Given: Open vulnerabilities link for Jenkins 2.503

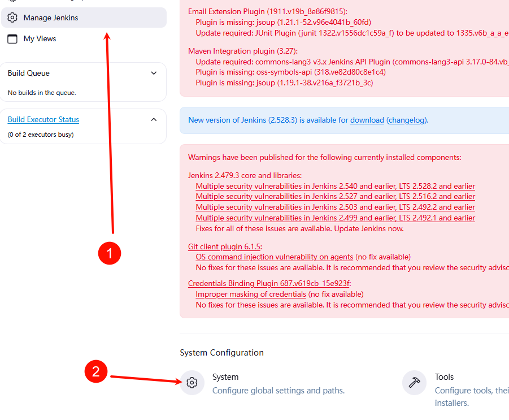Looking at the screenshot, I should pos(336,207).
